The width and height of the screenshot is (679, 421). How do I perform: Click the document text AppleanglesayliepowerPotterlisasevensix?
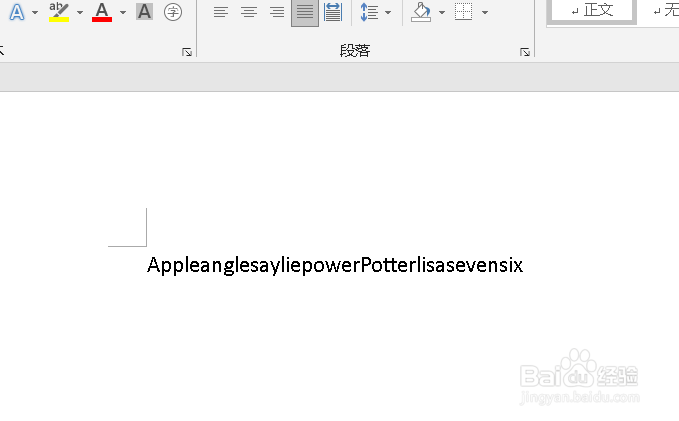coord(335,265)
